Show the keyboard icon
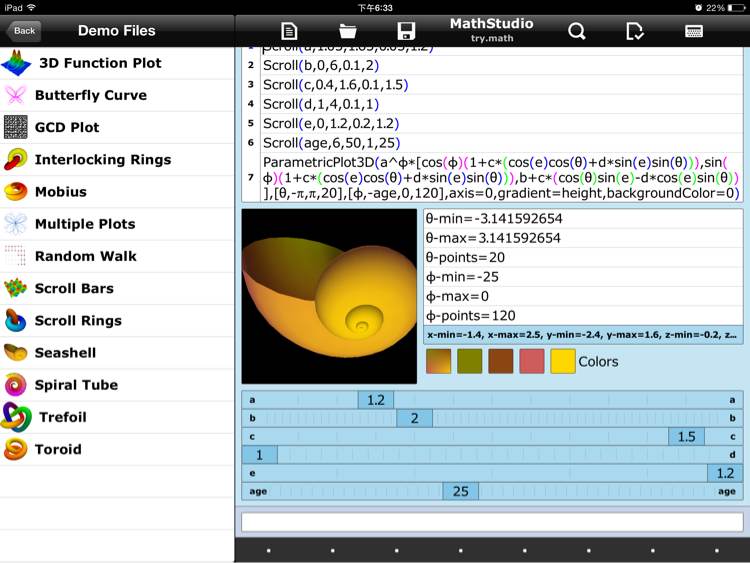 694,31
